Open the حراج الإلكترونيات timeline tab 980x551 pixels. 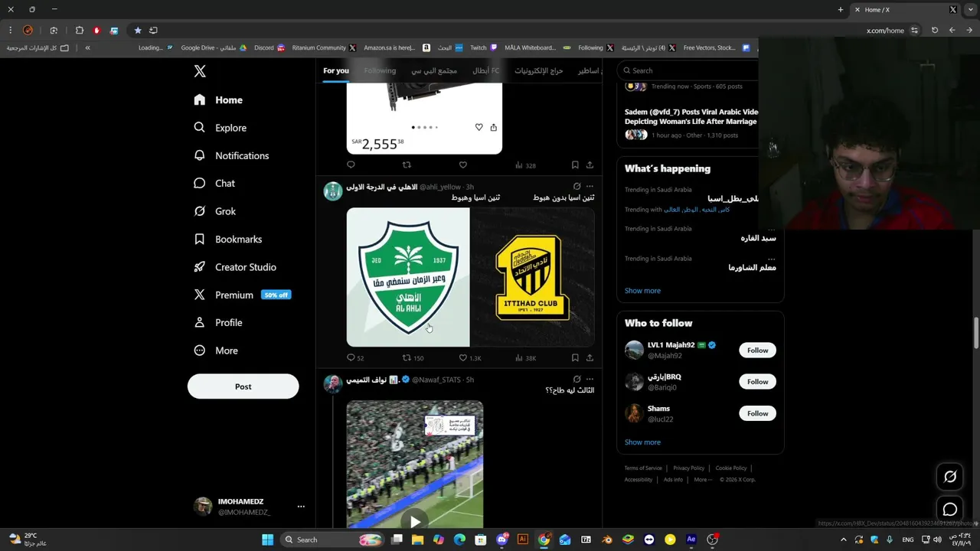tap(538, 70)
